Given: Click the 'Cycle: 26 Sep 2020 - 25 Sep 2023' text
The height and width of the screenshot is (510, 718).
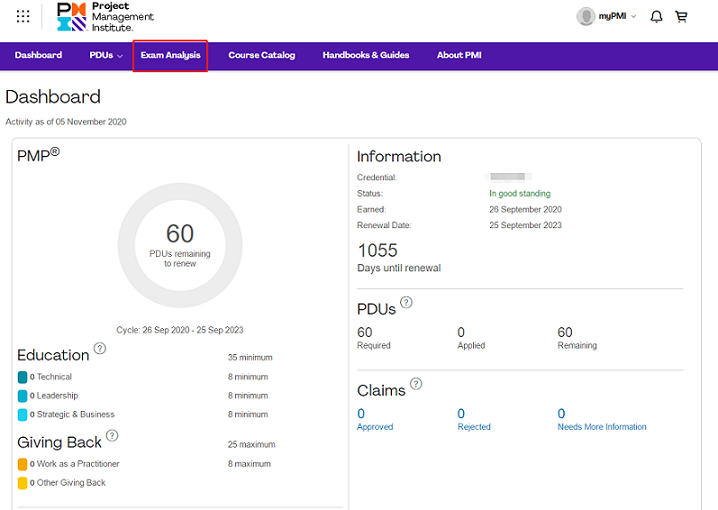Looking at the screenshot, I should point(180,330).
